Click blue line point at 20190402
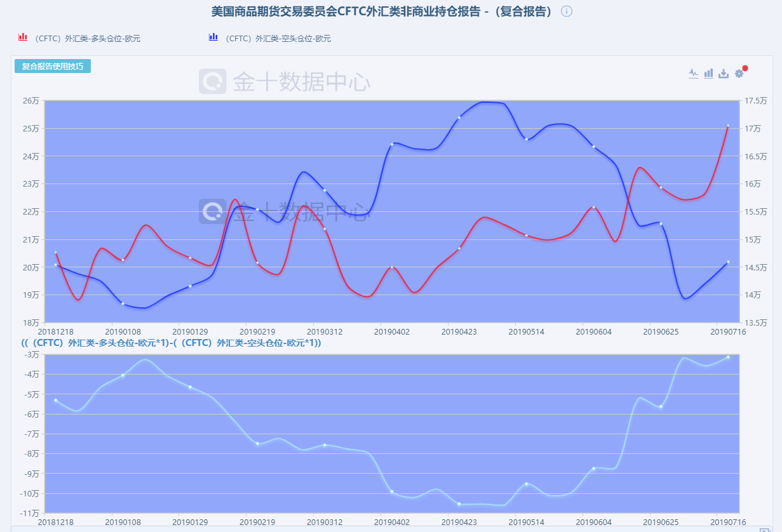 392,144
